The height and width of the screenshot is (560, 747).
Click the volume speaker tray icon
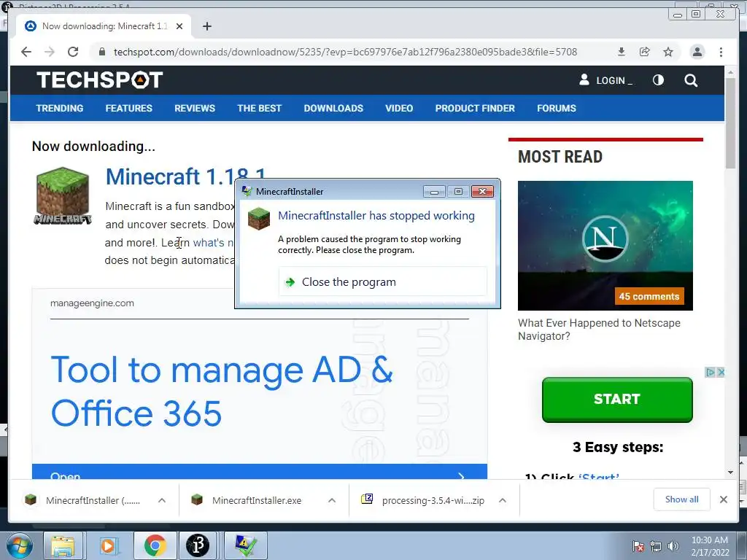click(x=673, y=546)
